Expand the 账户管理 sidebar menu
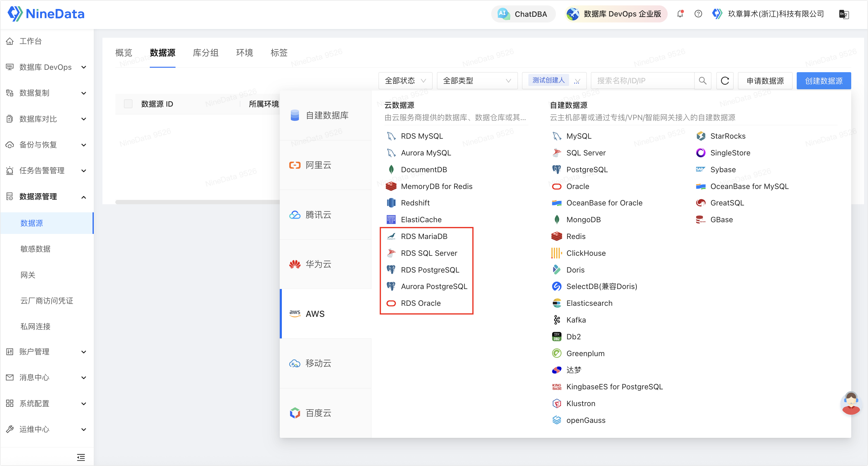 pos(47,352)
